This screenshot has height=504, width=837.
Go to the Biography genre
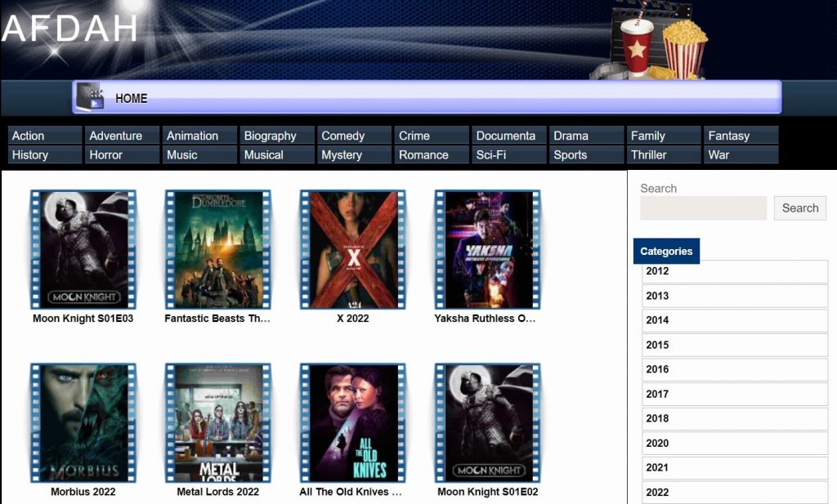coord(277,136)
